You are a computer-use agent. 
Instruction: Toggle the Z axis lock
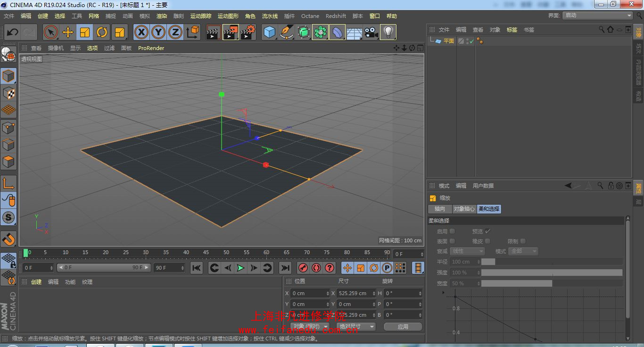[175, 32]
